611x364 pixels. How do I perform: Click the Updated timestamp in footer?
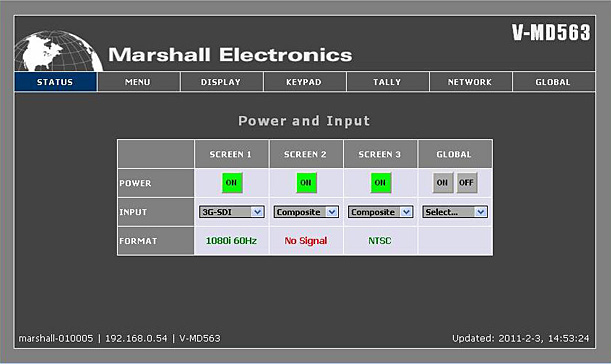[521, 338]
